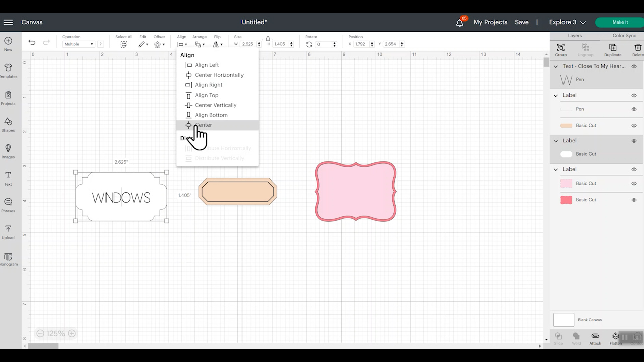The height and width of the screenshot is (362, 644).
Task: Click the New project icon
Action: 8,41
